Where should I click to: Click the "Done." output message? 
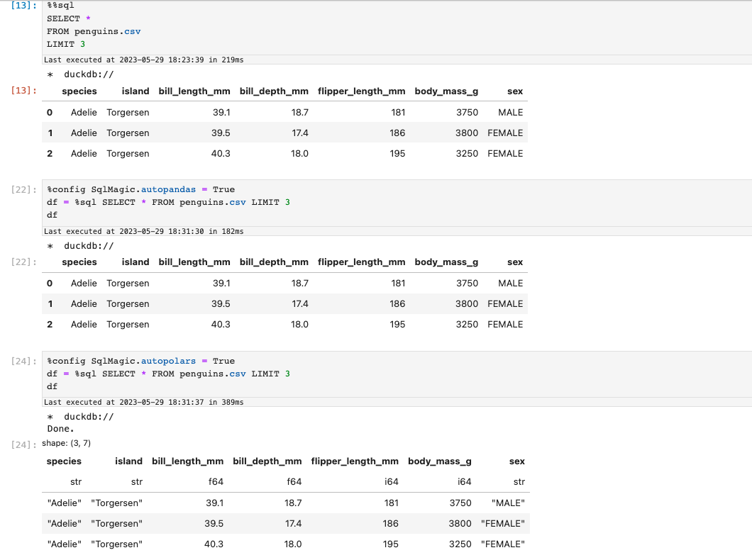point(60,428)
